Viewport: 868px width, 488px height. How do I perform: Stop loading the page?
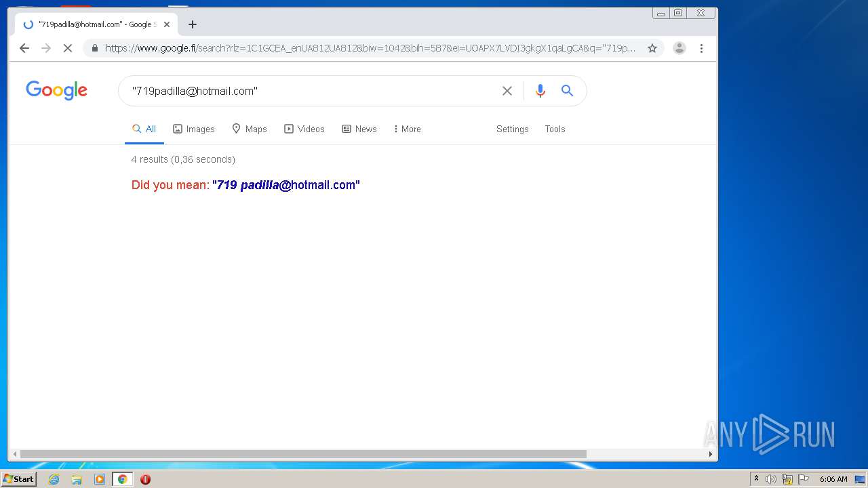click(x=68, y=48)
